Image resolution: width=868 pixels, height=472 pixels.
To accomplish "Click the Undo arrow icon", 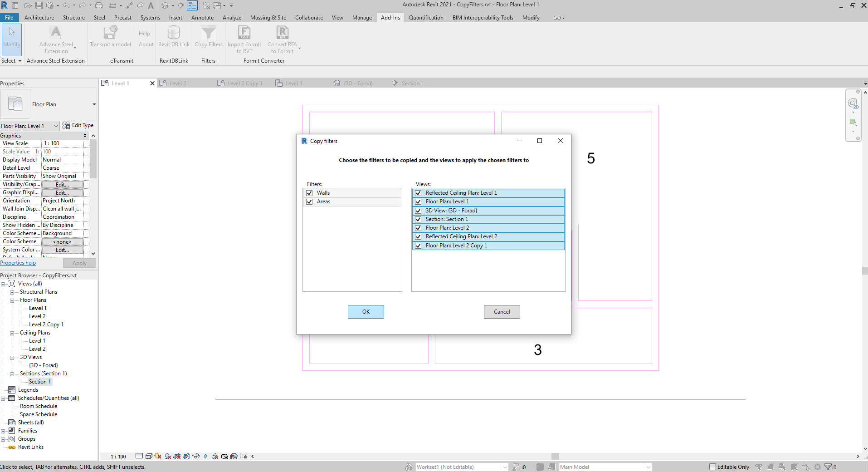I will click(66, 5).
